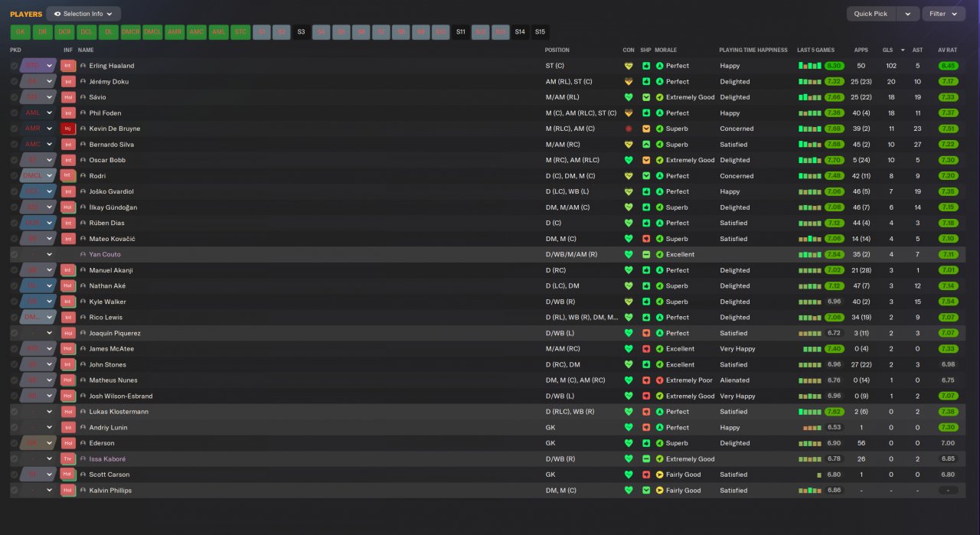Image resolution: width=980 pixels, height=535 pixels.
Task: Open Jérémy Doku's player name link
Action: tap(109, 82)
